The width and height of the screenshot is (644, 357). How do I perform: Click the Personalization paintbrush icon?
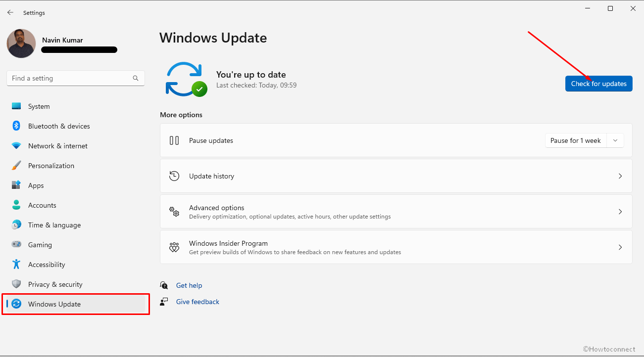click(x=16, y=166)
